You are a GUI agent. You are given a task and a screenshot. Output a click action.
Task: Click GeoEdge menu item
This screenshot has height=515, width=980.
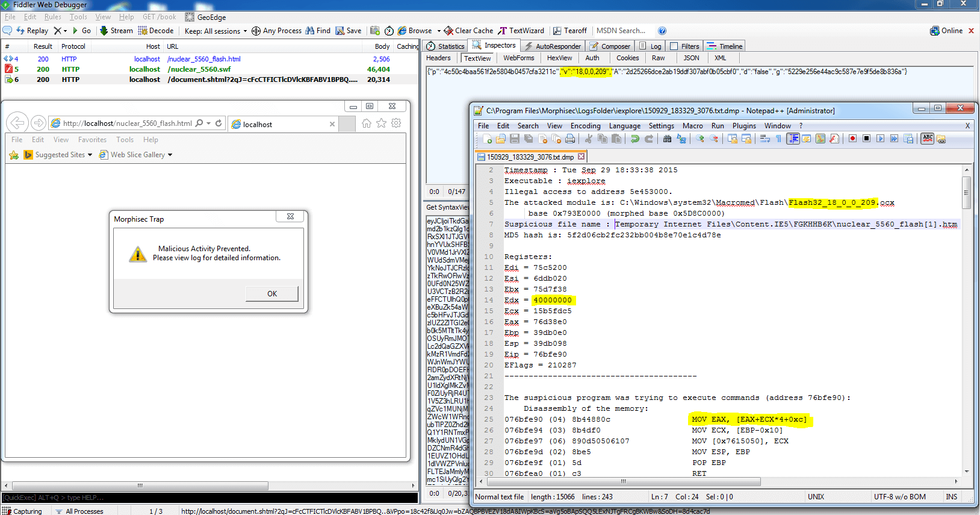(205, 17)
